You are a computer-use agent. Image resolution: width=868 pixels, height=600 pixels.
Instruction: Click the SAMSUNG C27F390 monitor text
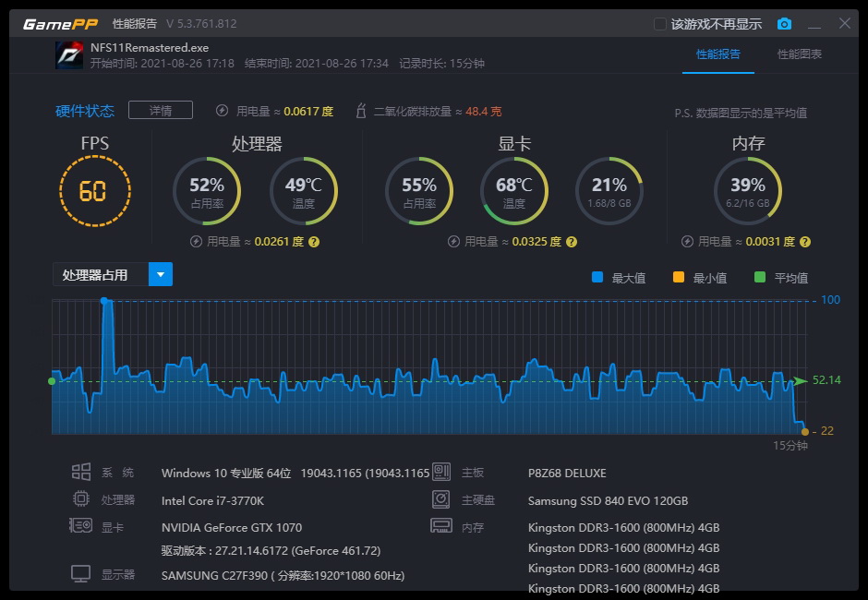click(x=283, y=576)
